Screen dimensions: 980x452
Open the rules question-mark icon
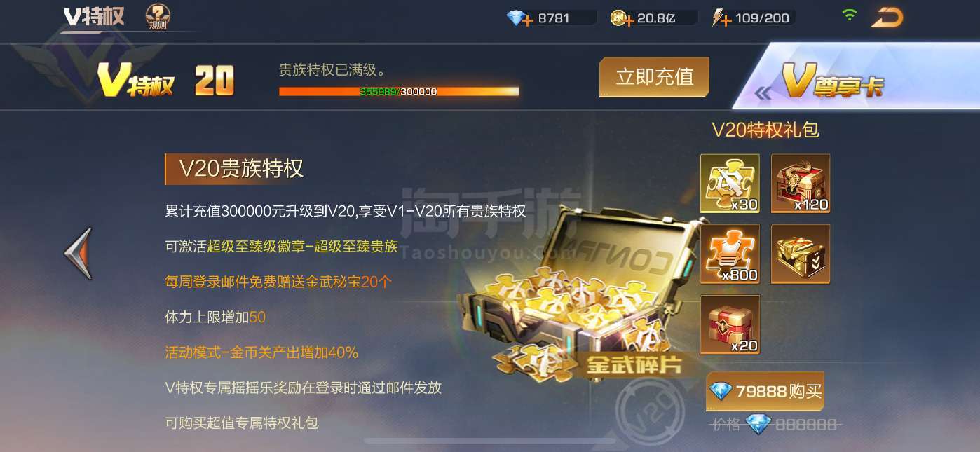coord(158,17)
